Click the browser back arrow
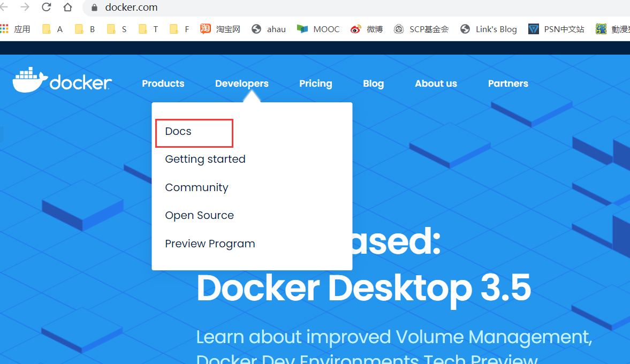Image resolution: width=630 pixels, height=364 pixels. click(4, 7)
